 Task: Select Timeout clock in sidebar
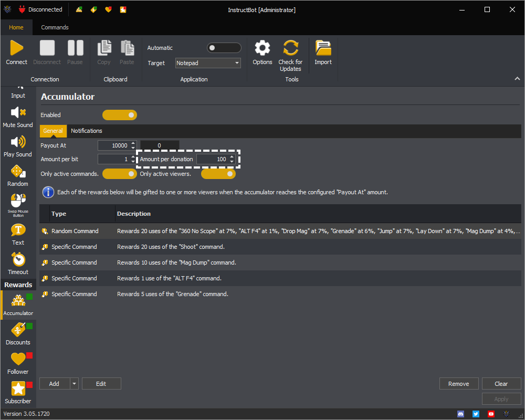(18, 264)
